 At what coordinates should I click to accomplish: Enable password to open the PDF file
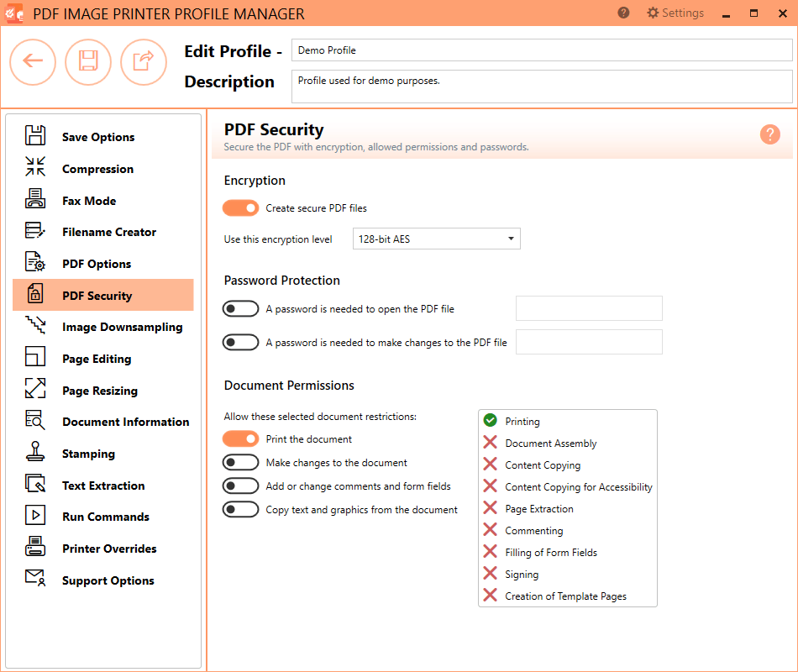(x=241, y=308)
